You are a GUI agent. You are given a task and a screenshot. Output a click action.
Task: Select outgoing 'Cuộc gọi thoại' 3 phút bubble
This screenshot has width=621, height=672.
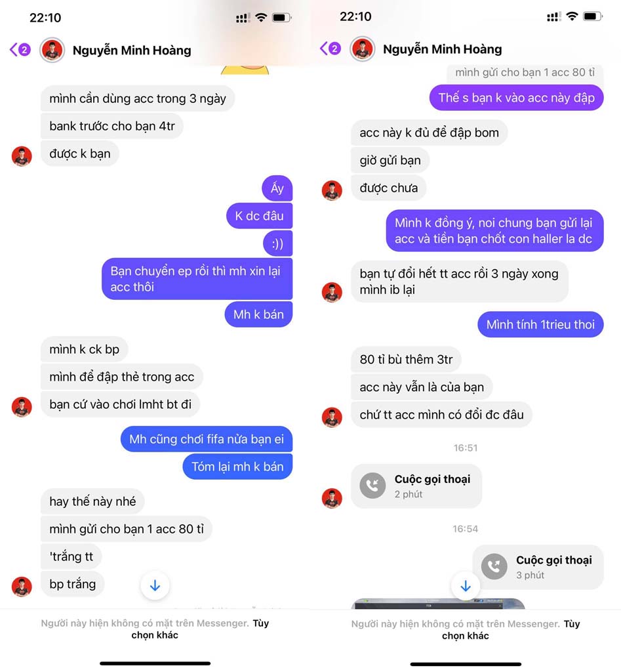coord(538,567)
